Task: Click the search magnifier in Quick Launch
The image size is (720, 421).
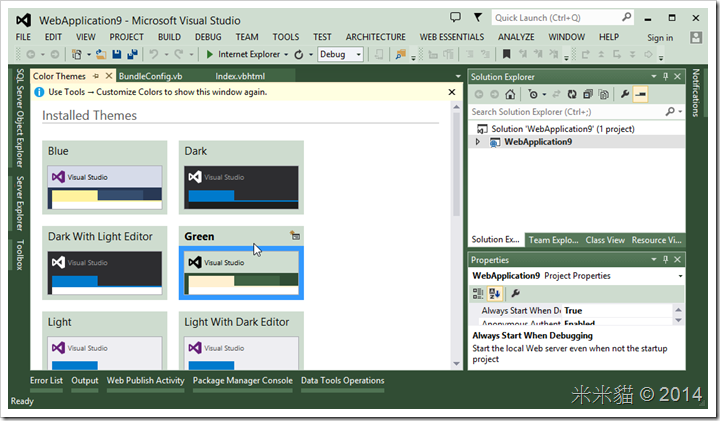Action: [x=626, y=17]
